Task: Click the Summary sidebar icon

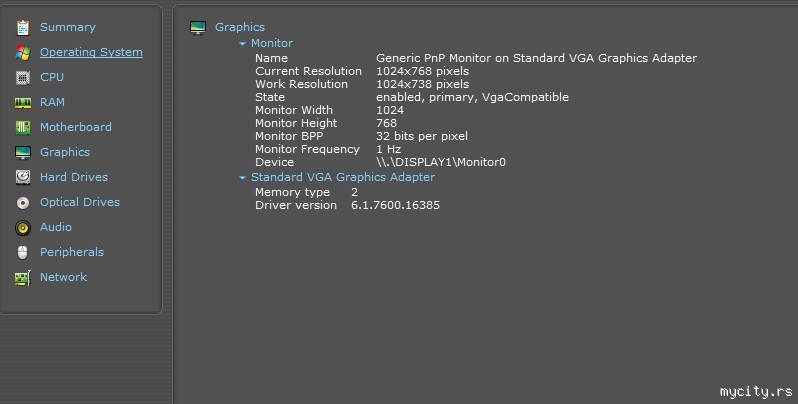Action: click(x=22, y=27)
